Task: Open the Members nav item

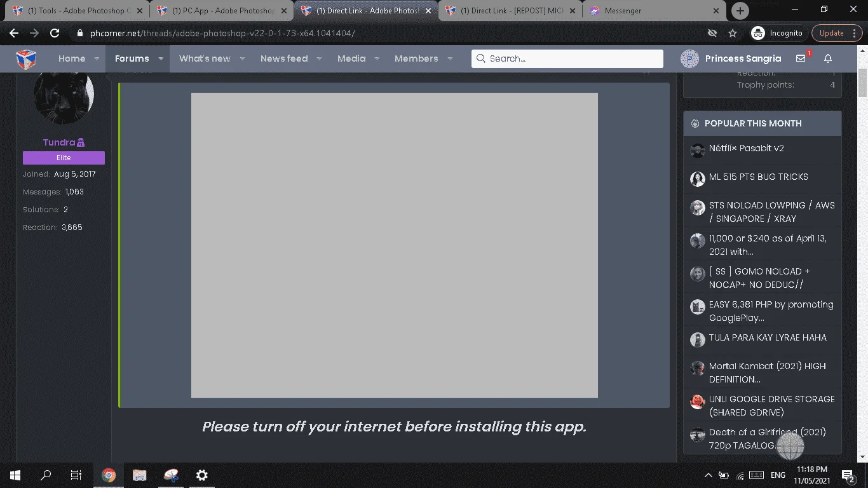Action: (416, 58)
